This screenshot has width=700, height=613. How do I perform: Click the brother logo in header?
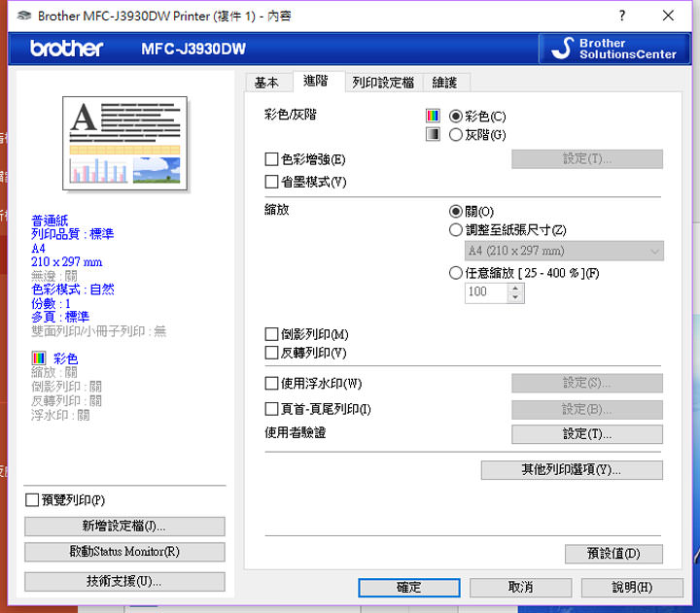[66, 49]
